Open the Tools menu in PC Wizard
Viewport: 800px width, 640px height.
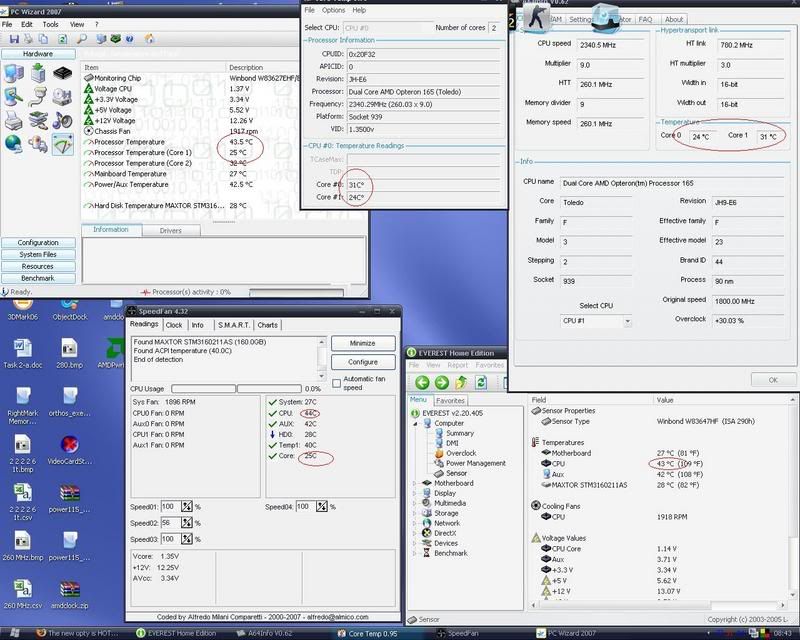coord(50,24)
